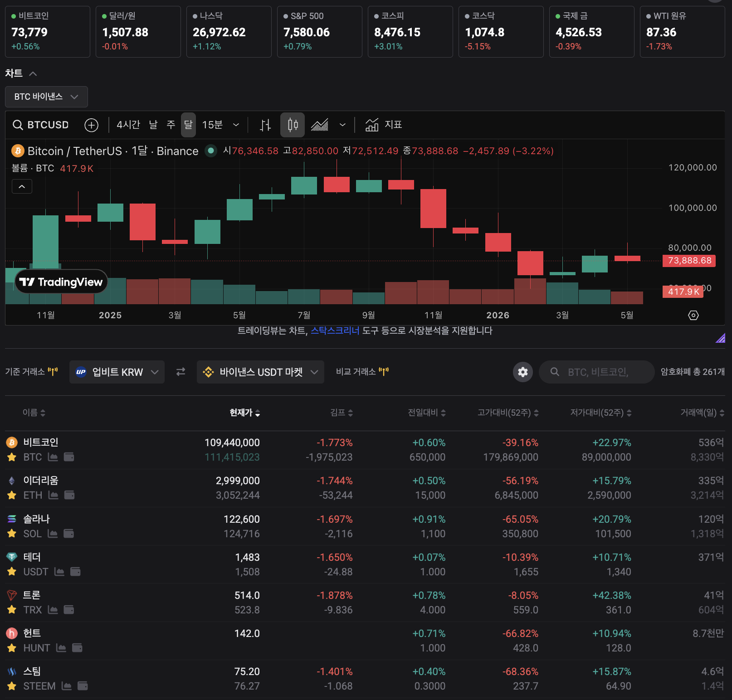The width and height of the screenshot is (732, 700).
Task: Toggle favorite star for SOL
Action: pyautogui.click(x=12, y=534)
